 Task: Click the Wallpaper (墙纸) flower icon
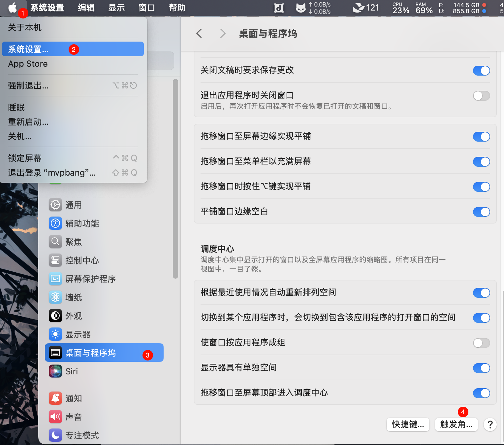(55, 297)
